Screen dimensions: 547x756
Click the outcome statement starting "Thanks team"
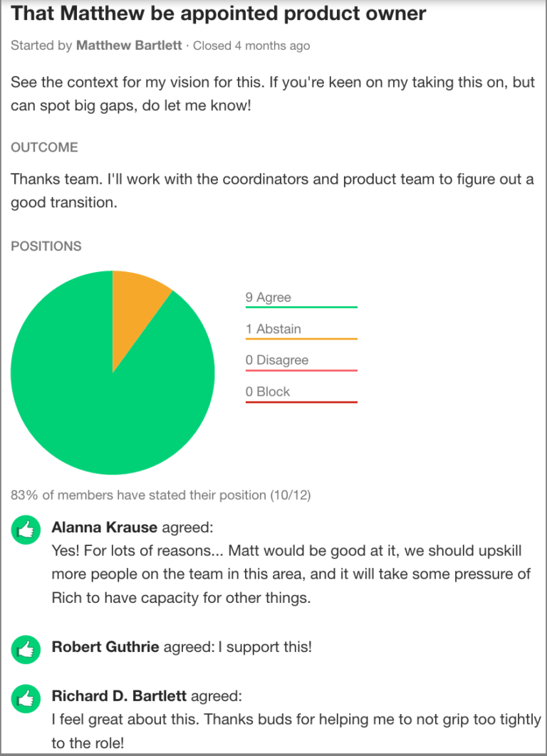[x=272, y=191]
